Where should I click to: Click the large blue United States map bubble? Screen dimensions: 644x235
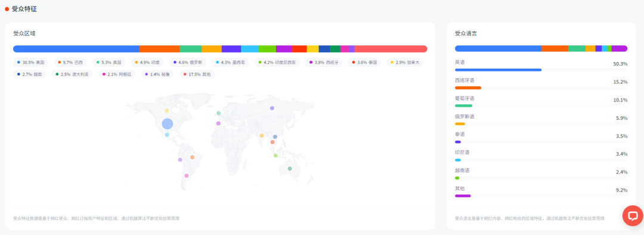(x=167, y=123)
